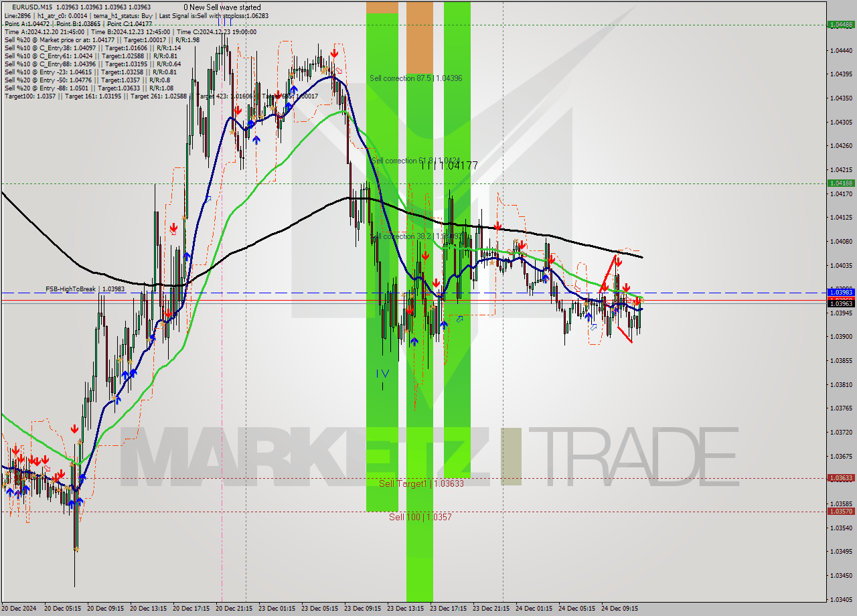Click the black 1.03963 current price tag
The image size is (857, 616).
pos(841,303)
